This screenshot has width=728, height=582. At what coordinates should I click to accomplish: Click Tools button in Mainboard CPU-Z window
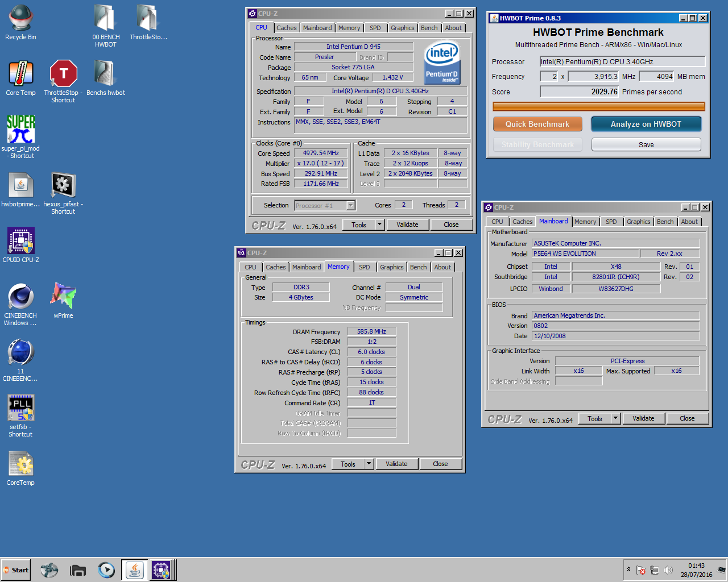[x=595, y=418]
